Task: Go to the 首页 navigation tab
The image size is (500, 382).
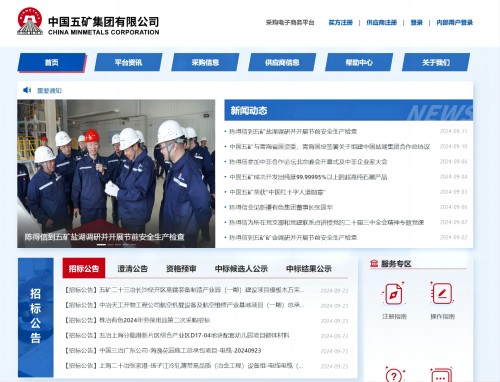Action: click(x=52, y=62)
